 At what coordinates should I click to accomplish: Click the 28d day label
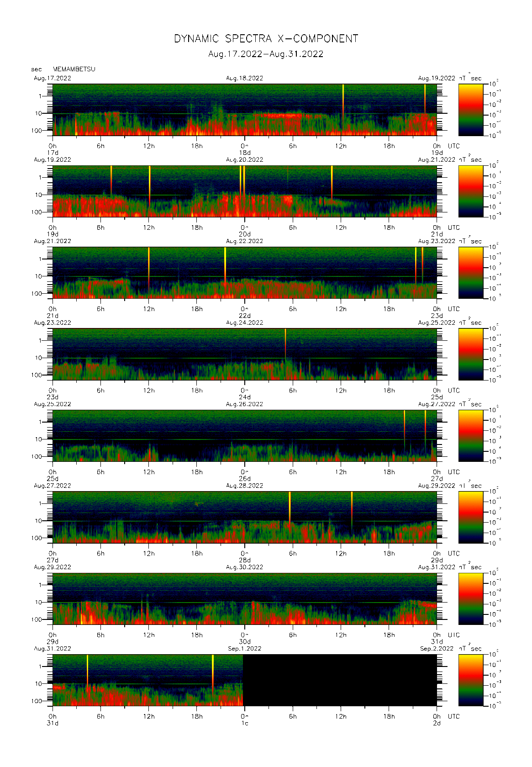(245, 560)
